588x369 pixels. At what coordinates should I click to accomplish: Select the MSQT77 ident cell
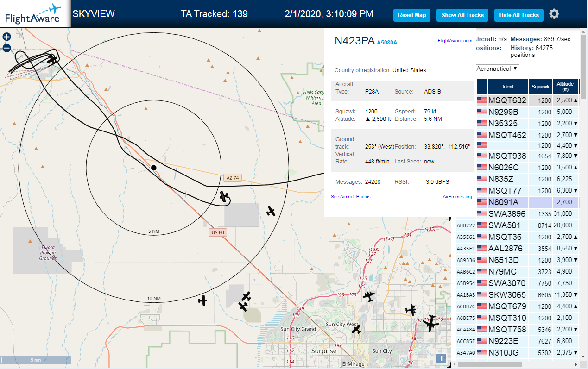click(508, 190)
